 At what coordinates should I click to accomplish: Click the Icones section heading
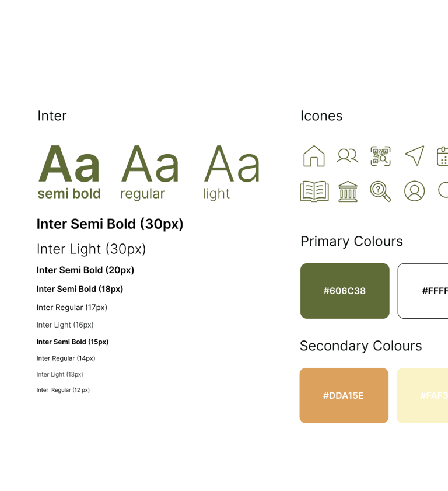(x=321, y=116)
